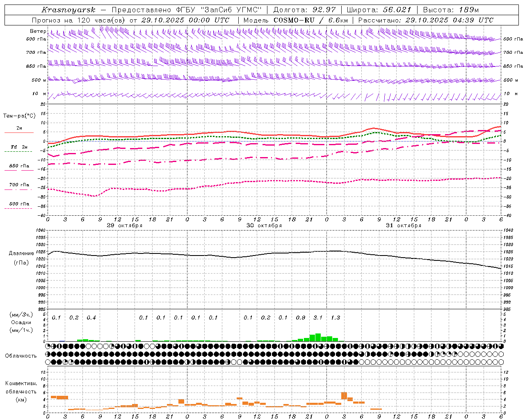This screenshot has height=420, width=525.
Task: Click the '29 октября' date label
Action: point(124,226)
